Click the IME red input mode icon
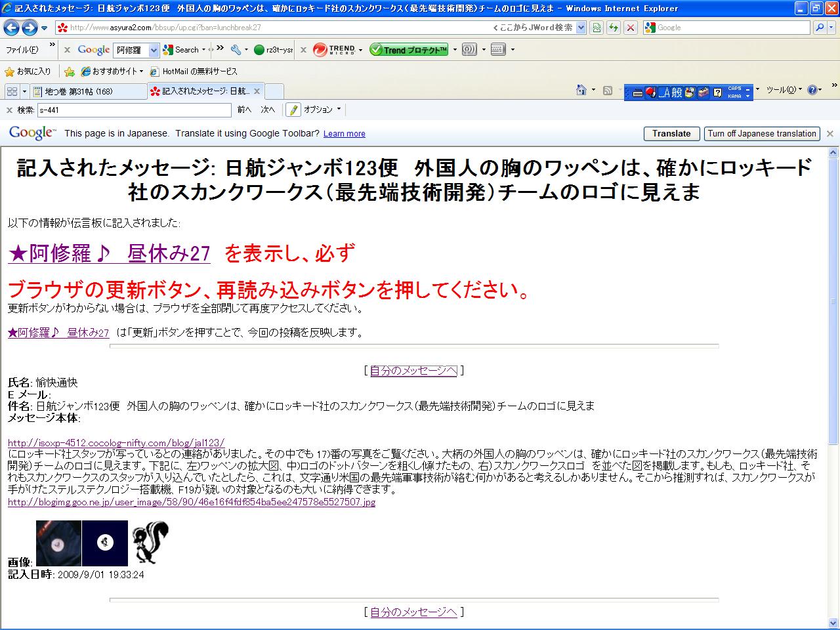 click(x=650, y=93)
